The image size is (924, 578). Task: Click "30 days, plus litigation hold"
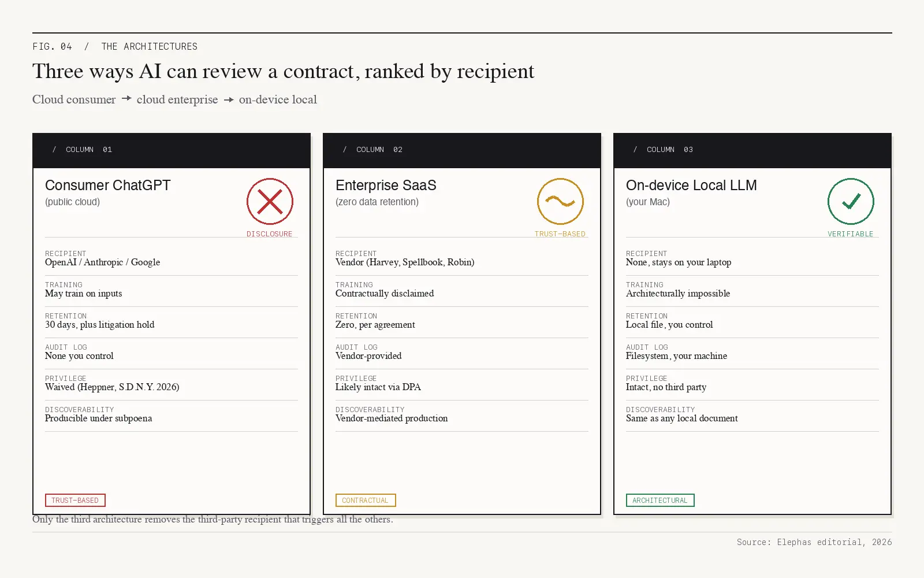pos(100,325)
